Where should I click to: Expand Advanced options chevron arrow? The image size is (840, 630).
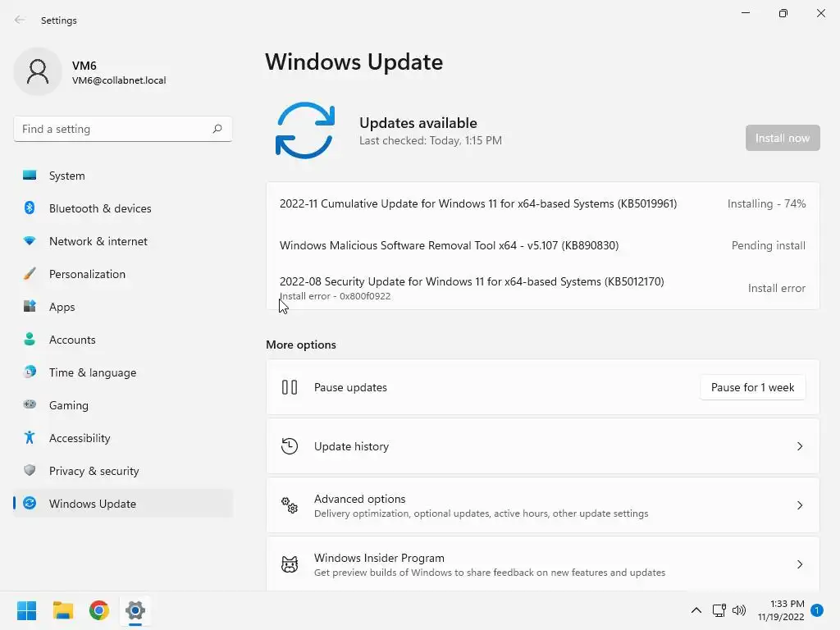coord(799,505)
